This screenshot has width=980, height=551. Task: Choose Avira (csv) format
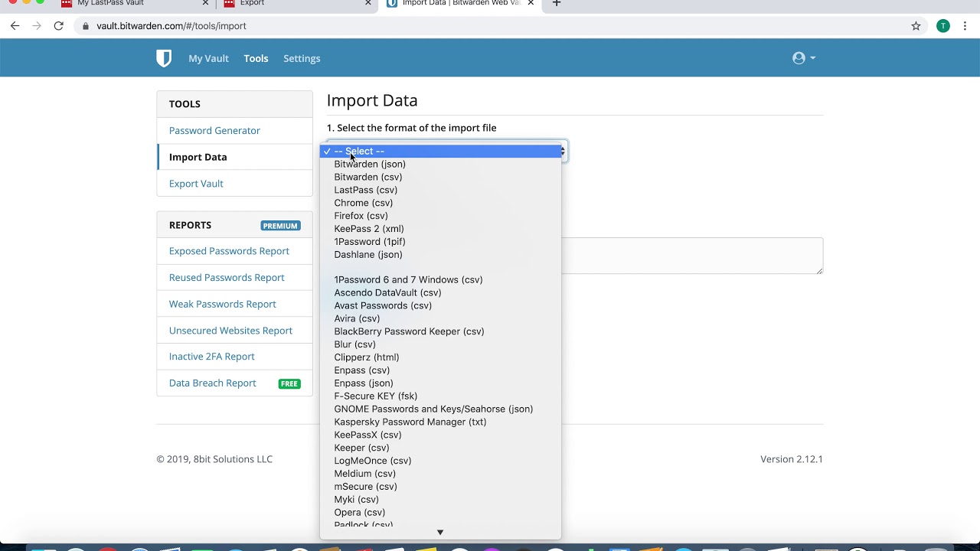click(x=440, y=318)
